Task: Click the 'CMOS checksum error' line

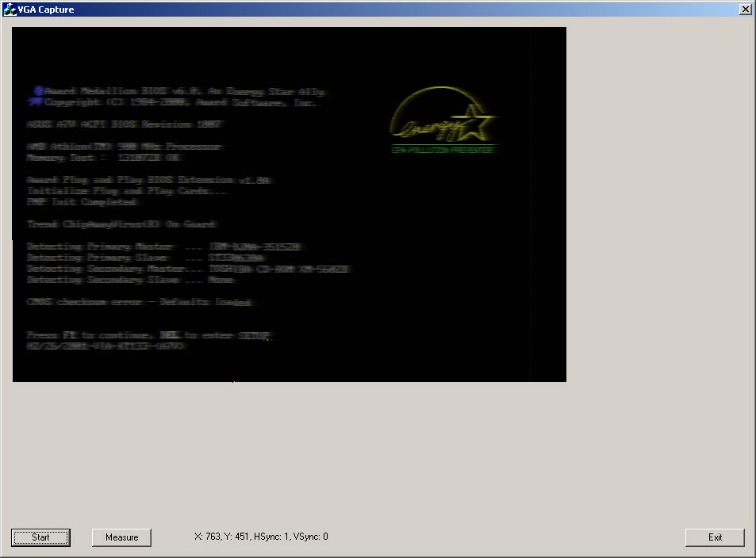Action: click(x=140, y=302)
